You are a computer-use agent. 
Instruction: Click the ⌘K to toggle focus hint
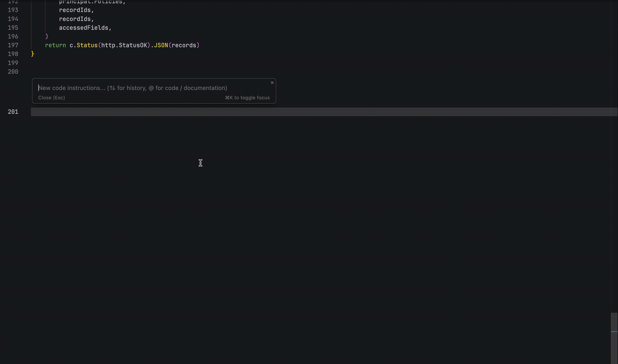pos(247,98)
